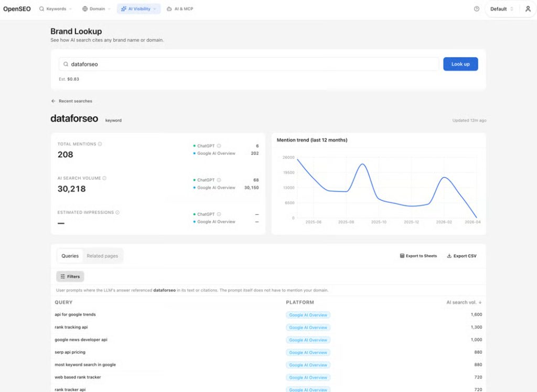Click ChatGPT info icon under Estimated Impressions
This screenshot has width=537, height=392.
[219, 214]
